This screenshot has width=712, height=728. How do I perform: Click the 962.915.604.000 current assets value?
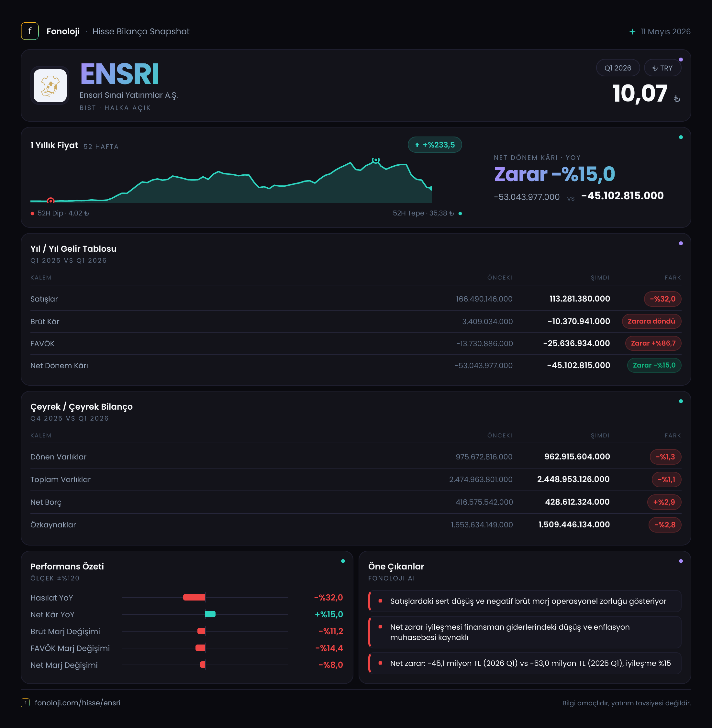click(577, 457)
